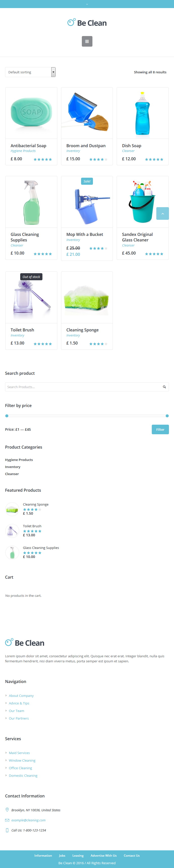This screenshot has width=174, height=868.
Task: Open the hamburger menu button
Action: coord(87,41)
